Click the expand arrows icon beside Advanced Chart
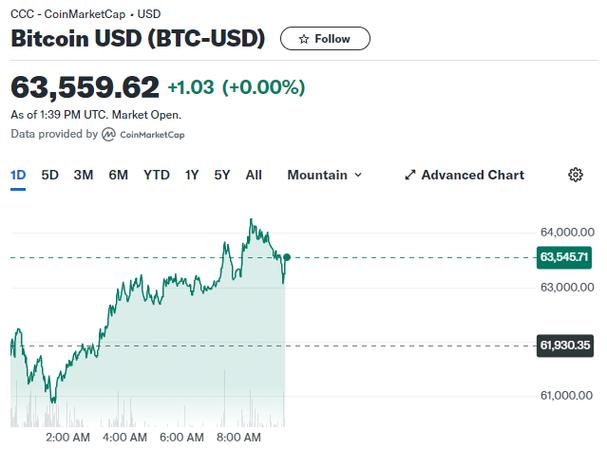Screen dimensions: 607x449 coord(410,175)
